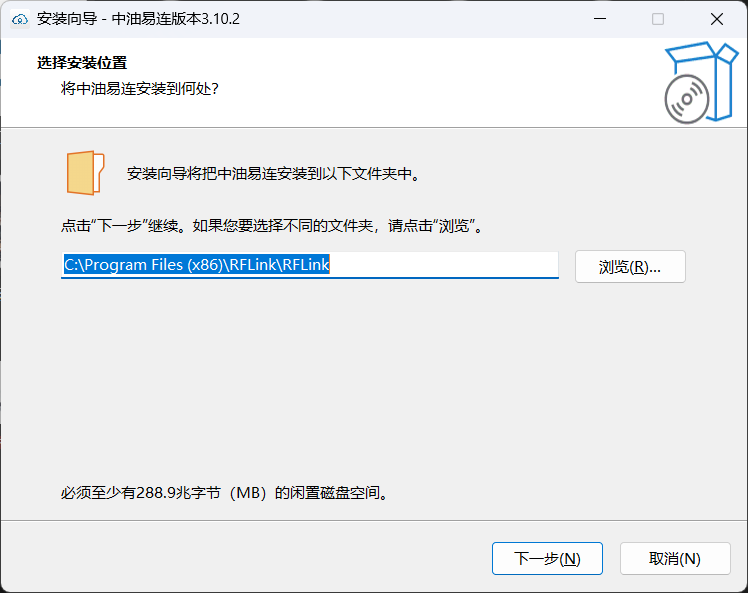Click the heading 选择安装位置
748x593 pixels.
coord(82,62)
